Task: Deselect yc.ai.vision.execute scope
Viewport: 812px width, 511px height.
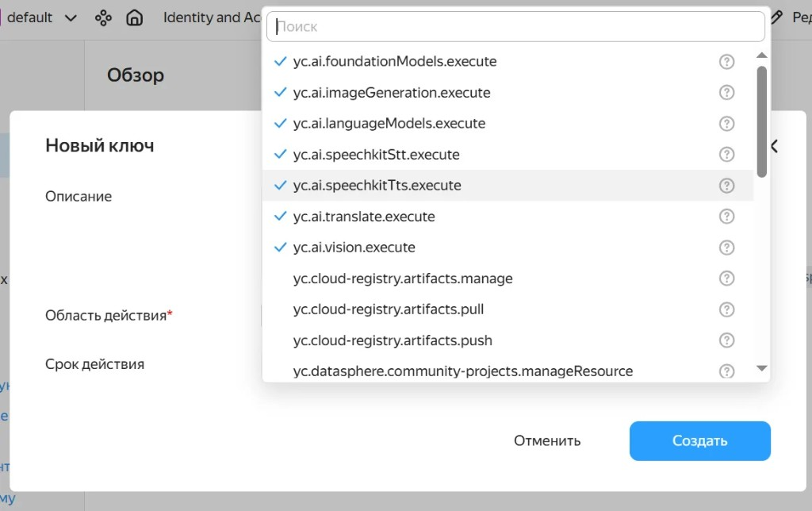Action: click(507, 248)
